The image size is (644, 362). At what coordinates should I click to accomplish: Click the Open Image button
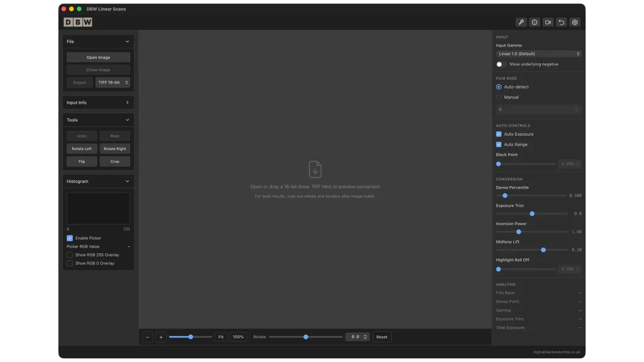(98, 57)
